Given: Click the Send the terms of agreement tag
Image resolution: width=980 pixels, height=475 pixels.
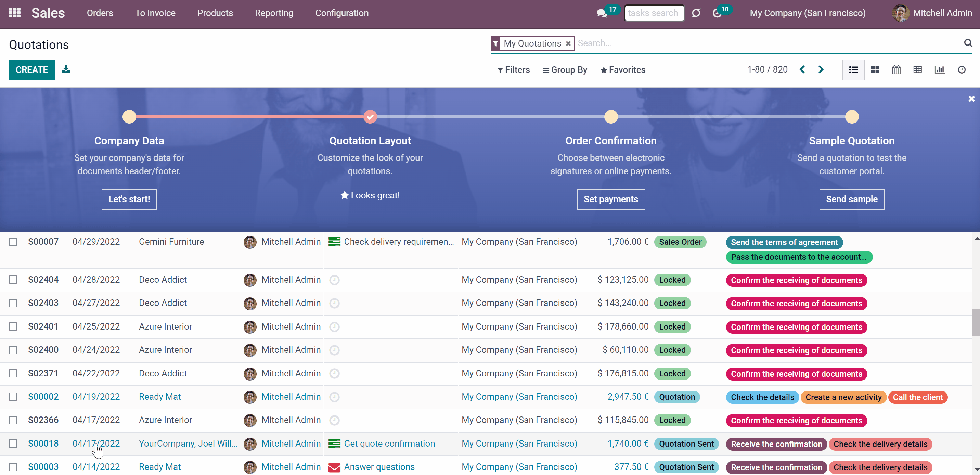Looking at the screenshot, I should click(784, 242).
